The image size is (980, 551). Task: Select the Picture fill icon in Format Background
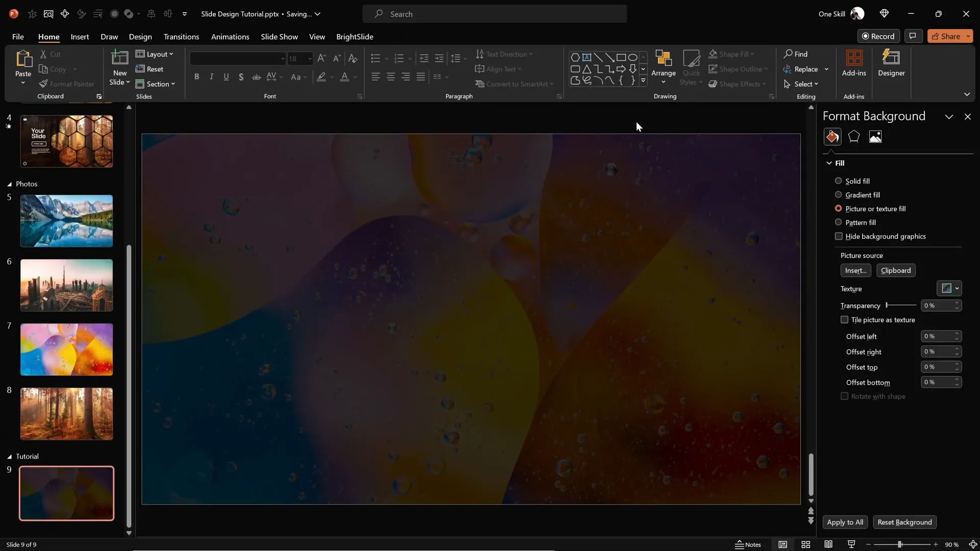pos(875,136)
